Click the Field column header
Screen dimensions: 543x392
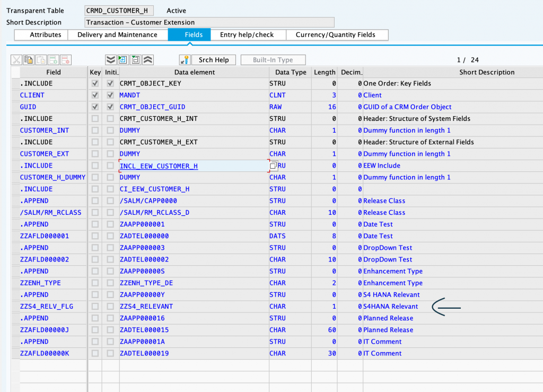54,72
